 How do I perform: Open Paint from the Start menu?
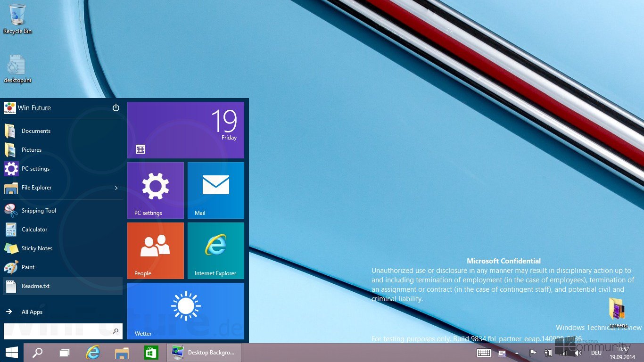(28, 267)
